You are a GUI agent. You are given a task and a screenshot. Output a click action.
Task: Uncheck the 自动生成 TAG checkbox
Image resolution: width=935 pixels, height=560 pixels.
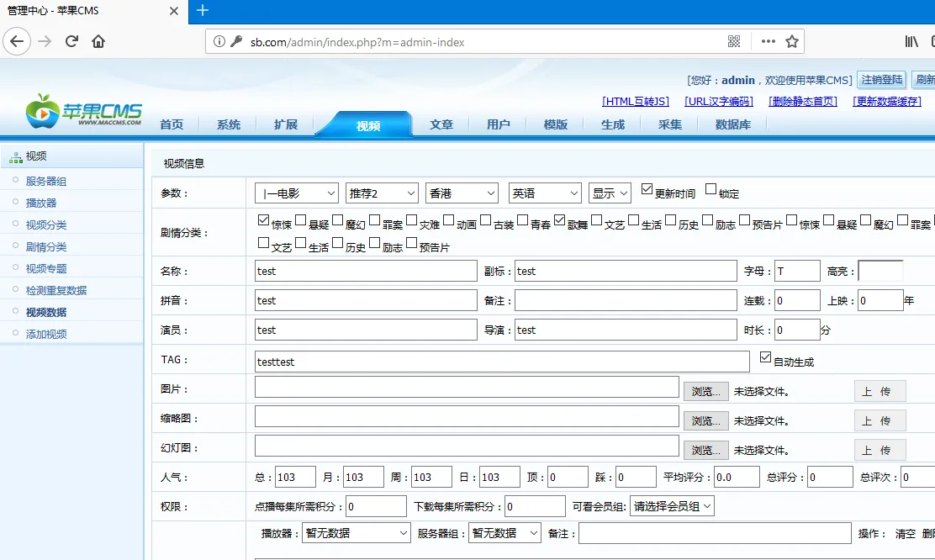765,357
